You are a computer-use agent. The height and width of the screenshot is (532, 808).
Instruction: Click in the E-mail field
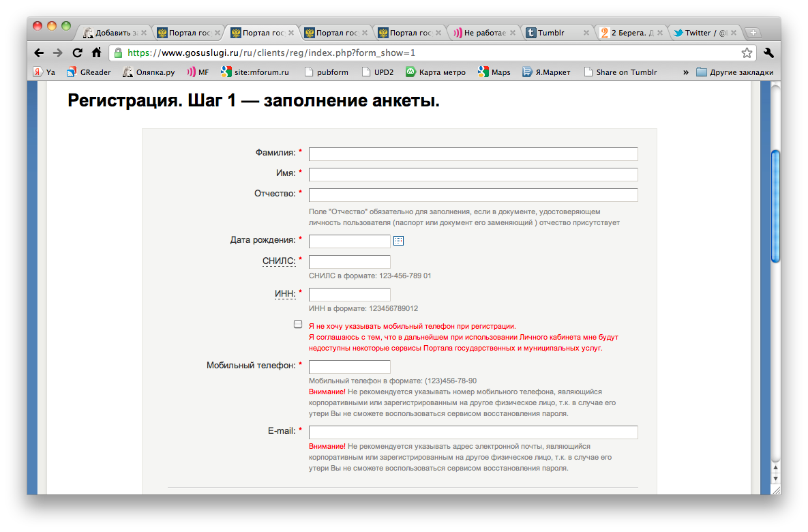473,432
